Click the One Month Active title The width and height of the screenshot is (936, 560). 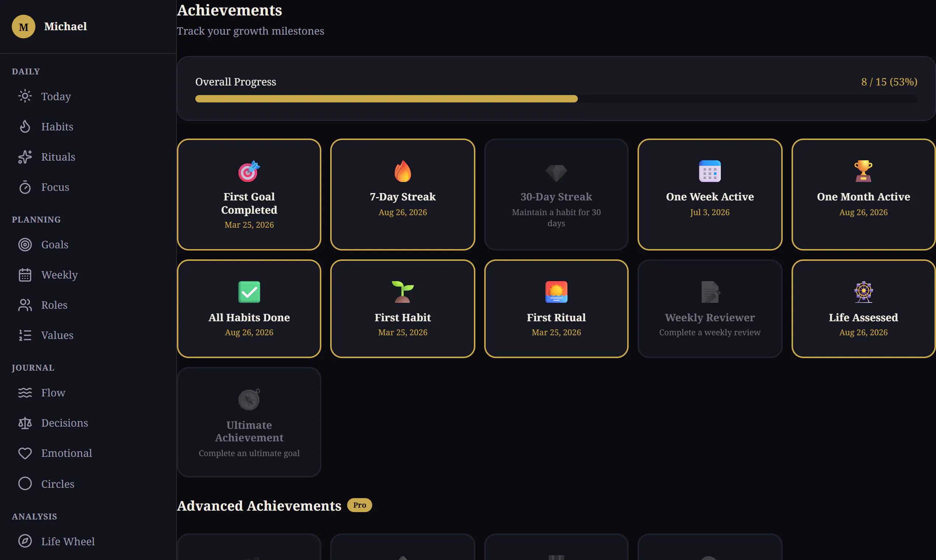[863, 197]
